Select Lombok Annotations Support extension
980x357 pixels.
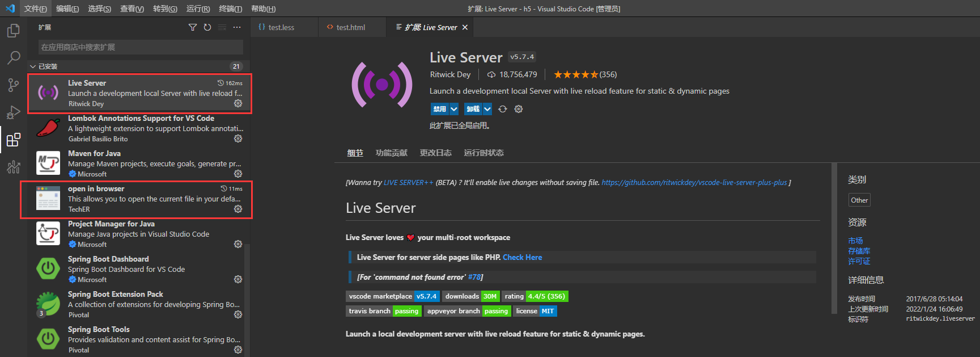pyautogui.click(x=139, y=128)
